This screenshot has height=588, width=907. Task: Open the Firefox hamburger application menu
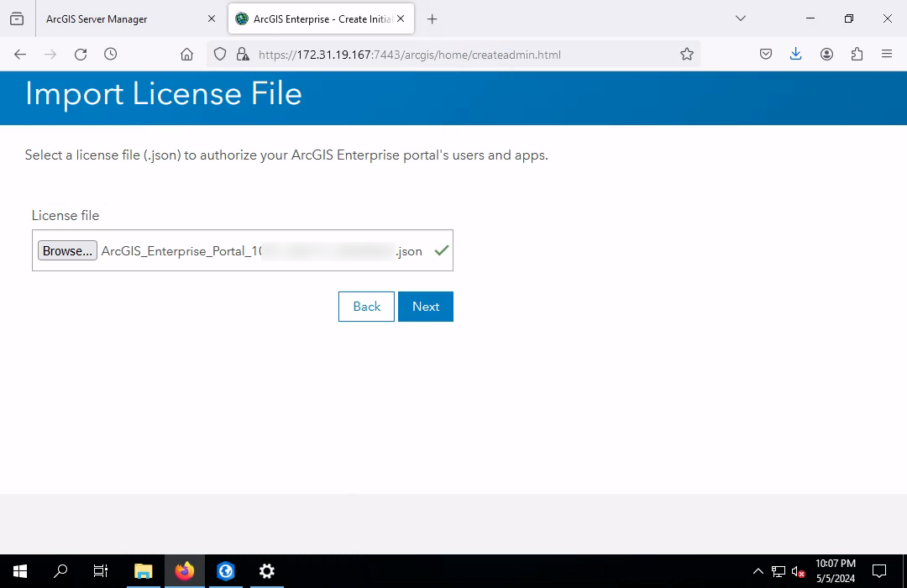click(887, 55)
